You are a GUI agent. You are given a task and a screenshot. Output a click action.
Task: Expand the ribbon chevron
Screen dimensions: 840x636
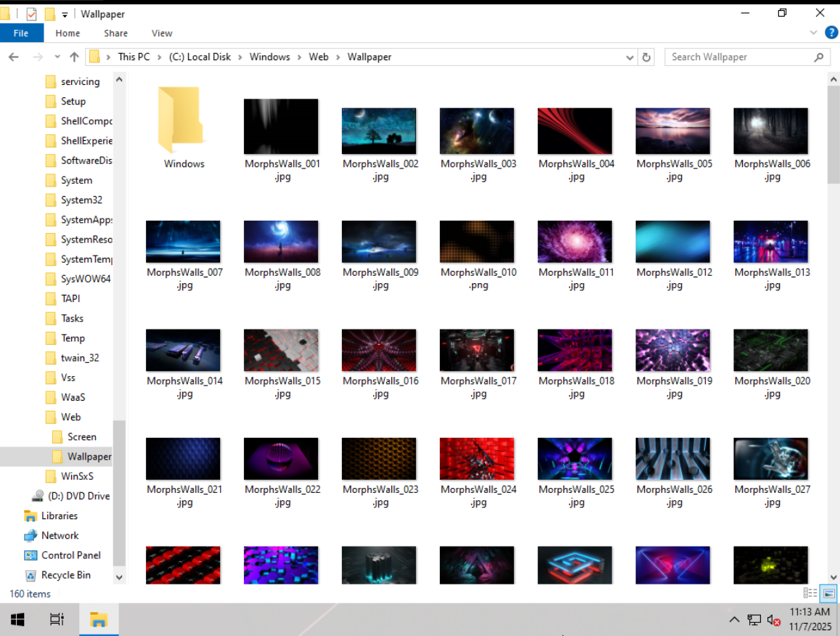pyautogui.click(x=813, y=33)
